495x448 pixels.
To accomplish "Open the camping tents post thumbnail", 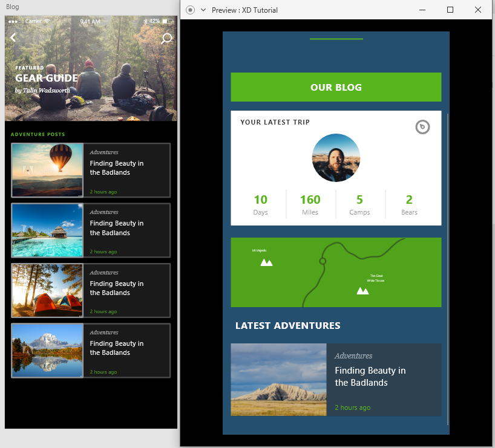I will pos(47,290).
